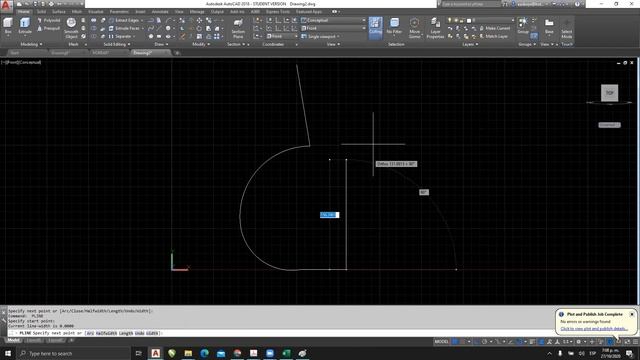This screenshot has width=640, height=360.
Task: Open Windows Start menu
Action: [8, 353]
